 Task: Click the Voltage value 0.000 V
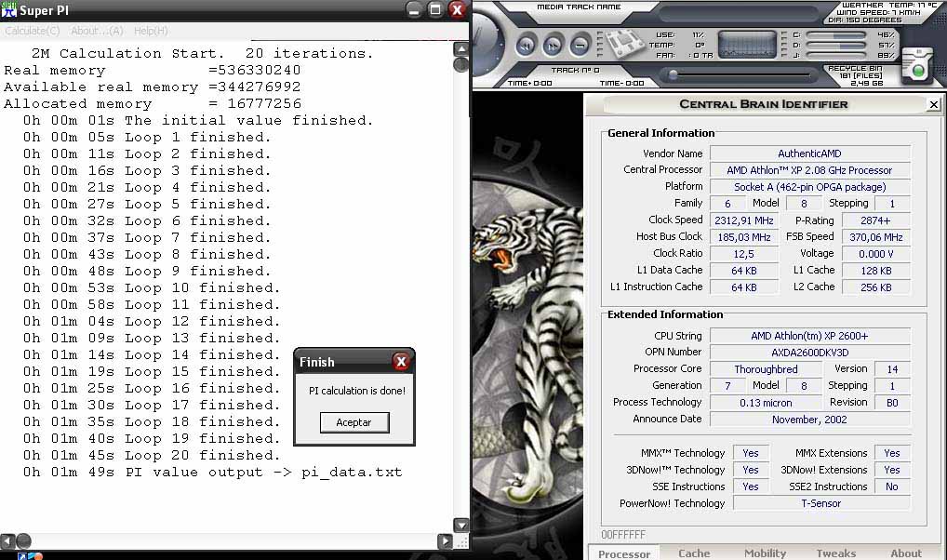pos(875,254)
